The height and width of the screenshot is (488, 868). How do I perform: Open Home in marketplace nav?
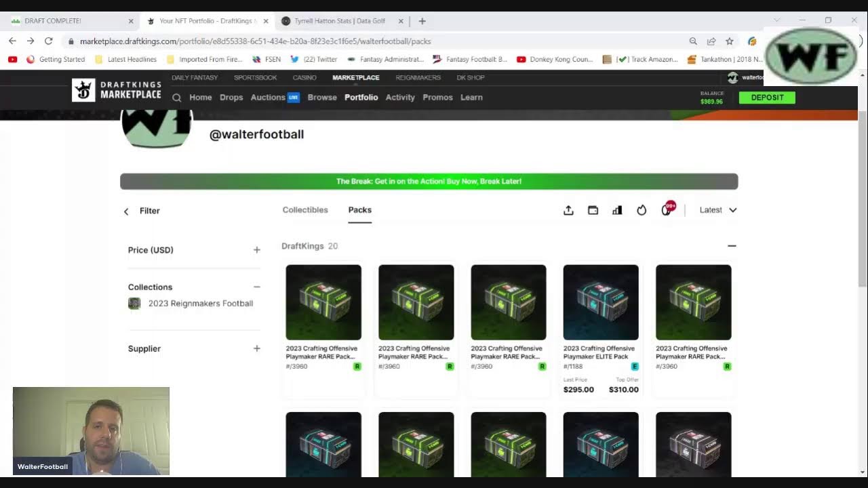[x=201, y=98]
